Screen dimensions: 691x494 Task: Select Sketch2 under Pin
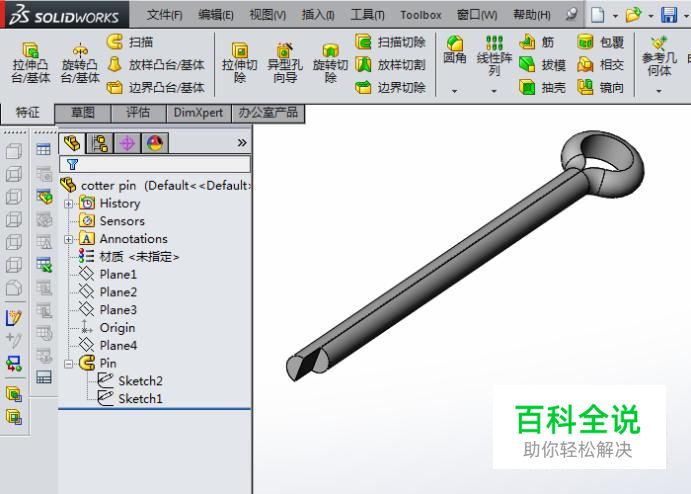(x=130, y=381)
